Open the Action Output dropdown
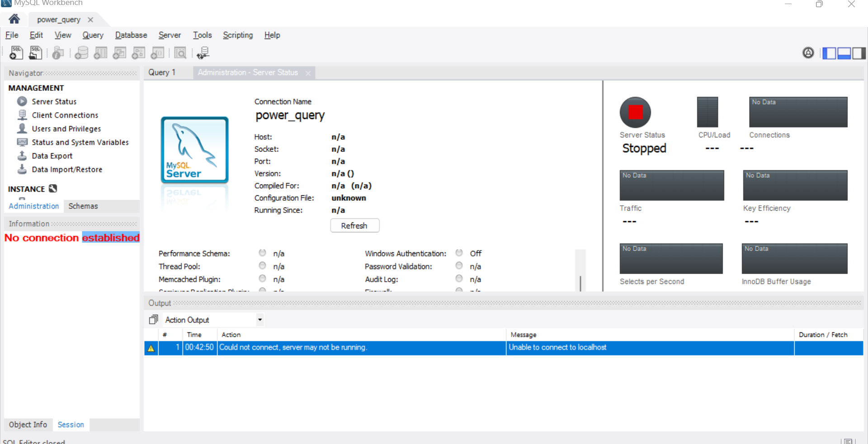 pyautogui.click(x=260, y=320)
